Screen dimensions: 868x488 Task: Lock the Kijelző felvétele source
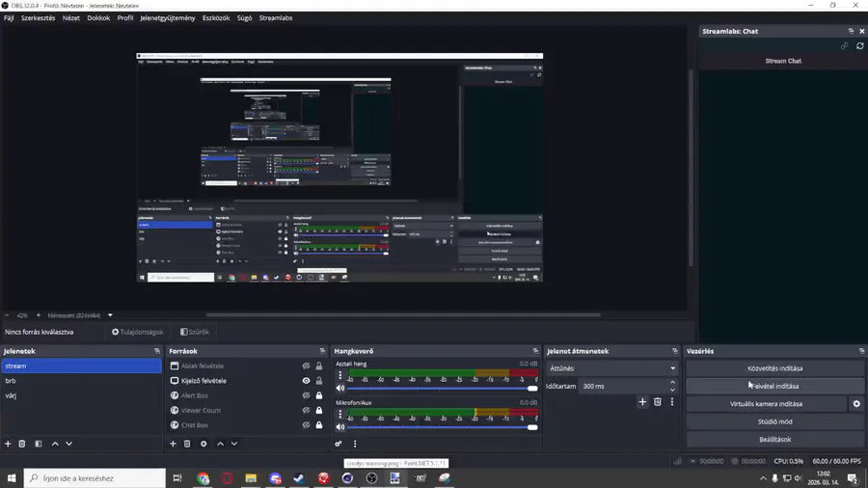point(319,381)
